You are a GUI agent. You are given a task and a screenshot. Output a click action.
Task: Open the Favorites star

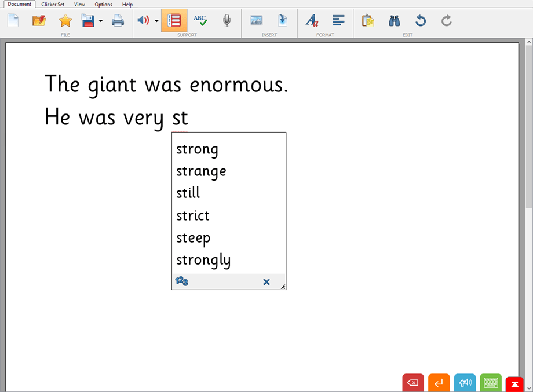pos(65,20)
